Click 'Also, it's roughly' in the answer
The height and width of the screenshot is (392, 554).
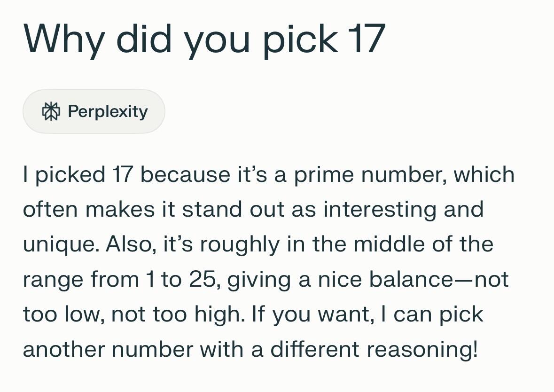[193, 244]
